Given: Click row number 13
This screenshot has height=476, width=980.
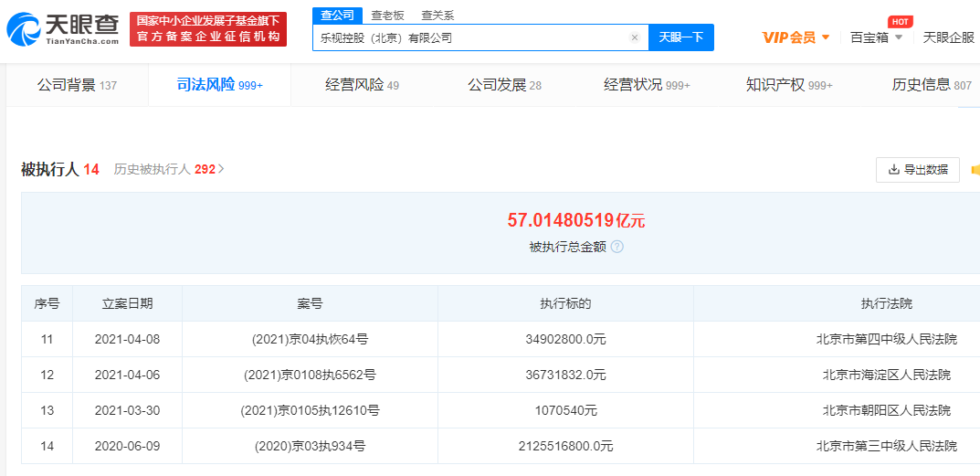Looking at the screenshot, I should coord(47,411).
